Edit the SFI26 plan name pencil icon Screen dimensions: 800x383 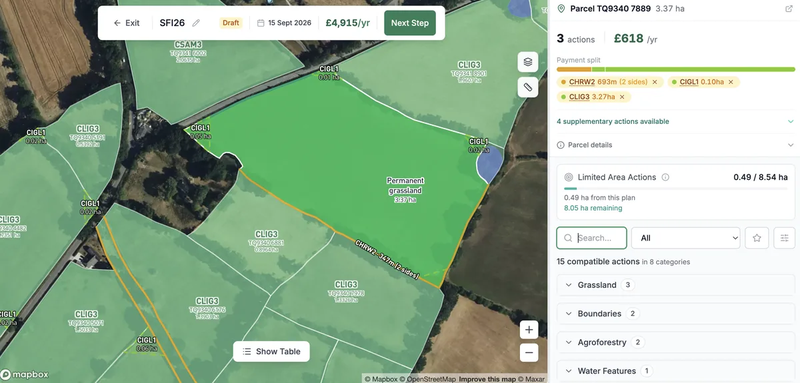(x=196, y=23)
